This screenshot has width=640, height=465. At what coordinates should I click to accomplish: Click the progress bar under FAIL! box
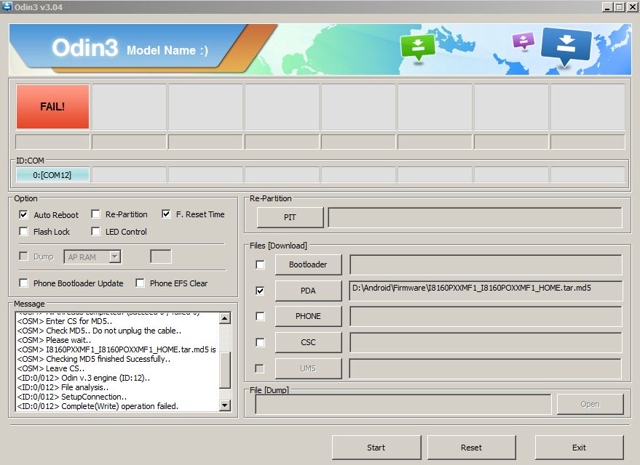pos(52,142)
